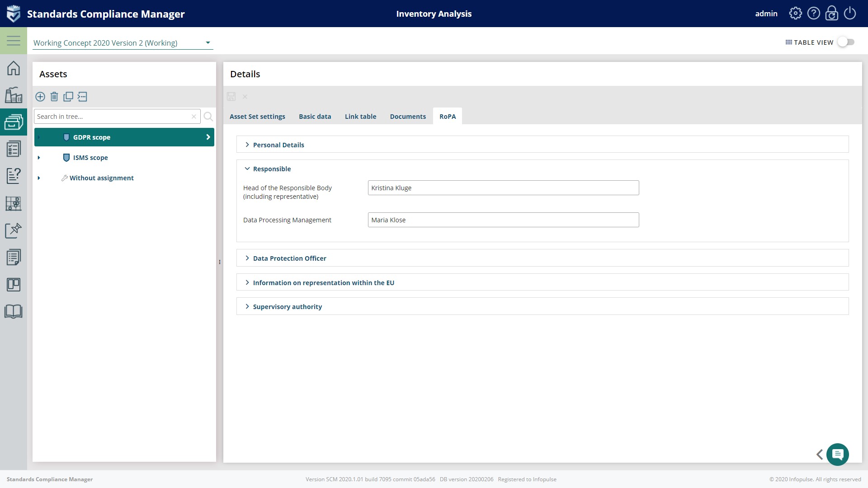This screenshot has height=488, width=868.
Task: Switch to the Asset Set settings tab
Action: (x=257, y=117)
